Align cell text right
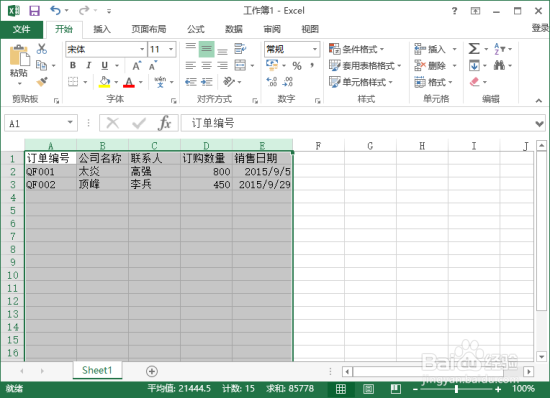This screenshot has width=550, height=398. 222,66
